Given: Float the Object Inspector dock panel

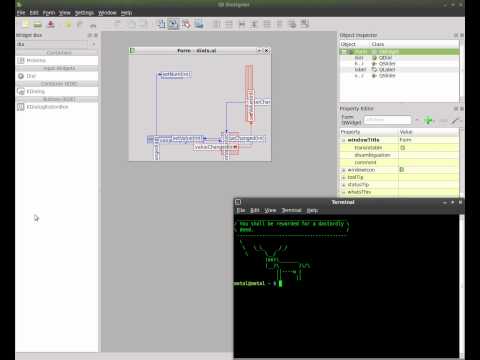Looking at the screenshot, I should coord(456,35).
